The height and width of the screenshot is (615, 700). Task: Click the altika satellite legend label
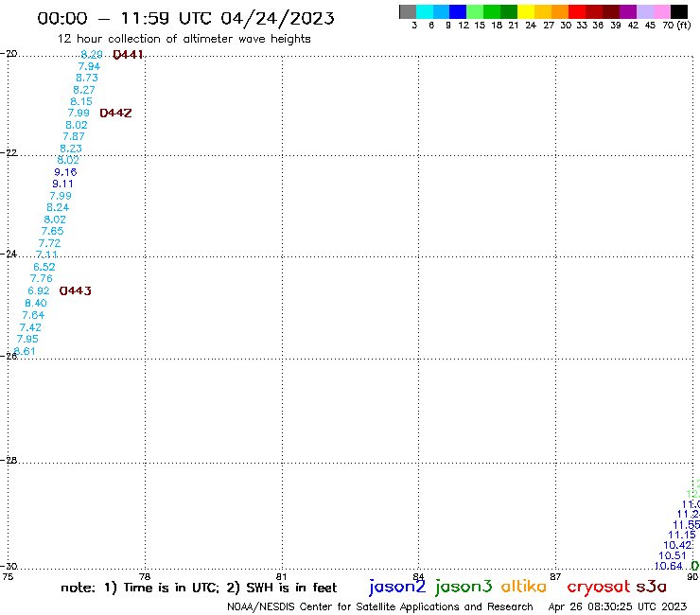[524, 587]
